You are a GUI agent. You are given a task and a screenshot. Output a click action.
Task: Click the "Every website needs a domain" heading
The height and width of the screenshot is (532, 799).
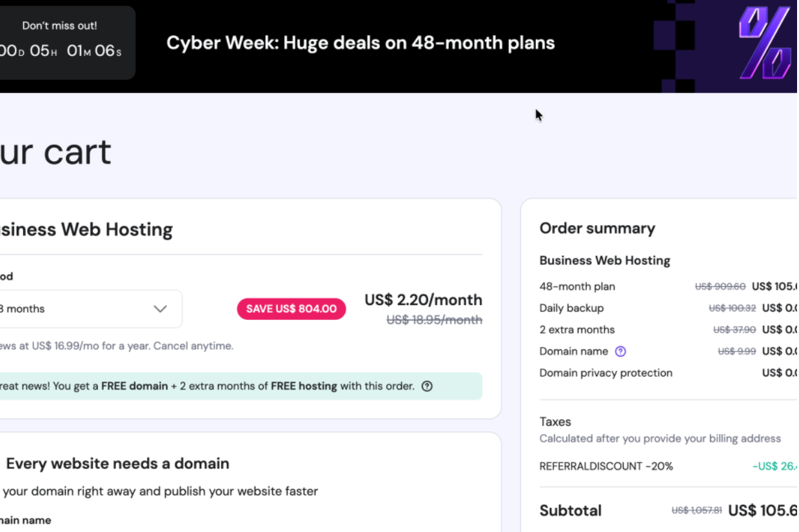pos(117,464)
